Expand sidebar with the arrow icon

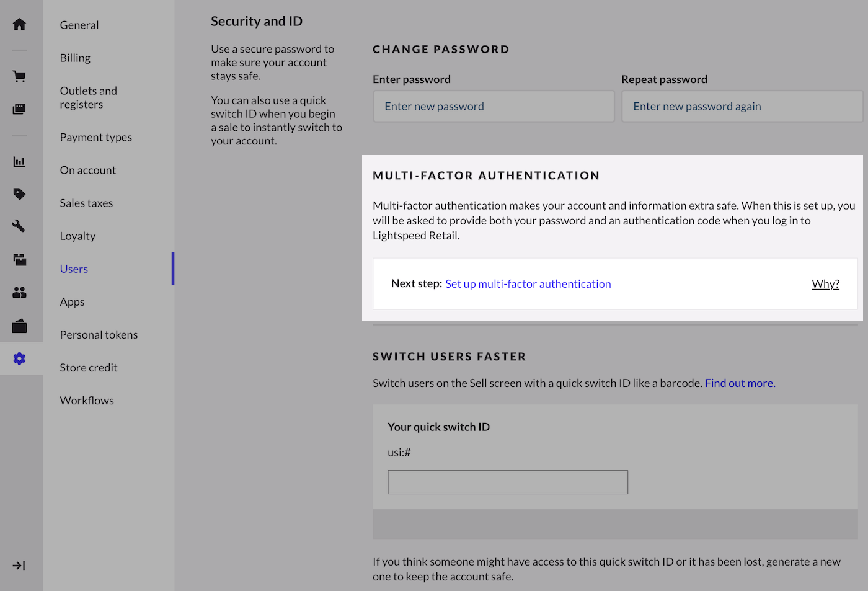tap(19, 566)
